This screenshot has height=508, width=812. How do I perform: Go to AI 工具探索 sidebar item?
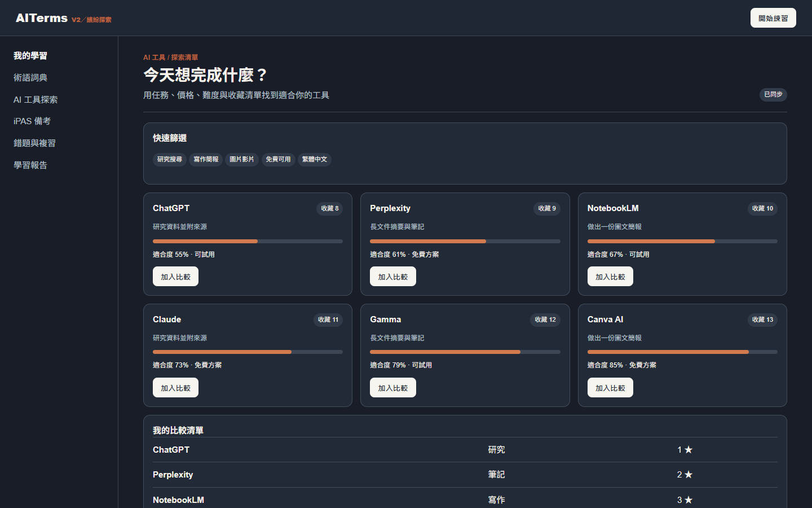coord(36,100)
